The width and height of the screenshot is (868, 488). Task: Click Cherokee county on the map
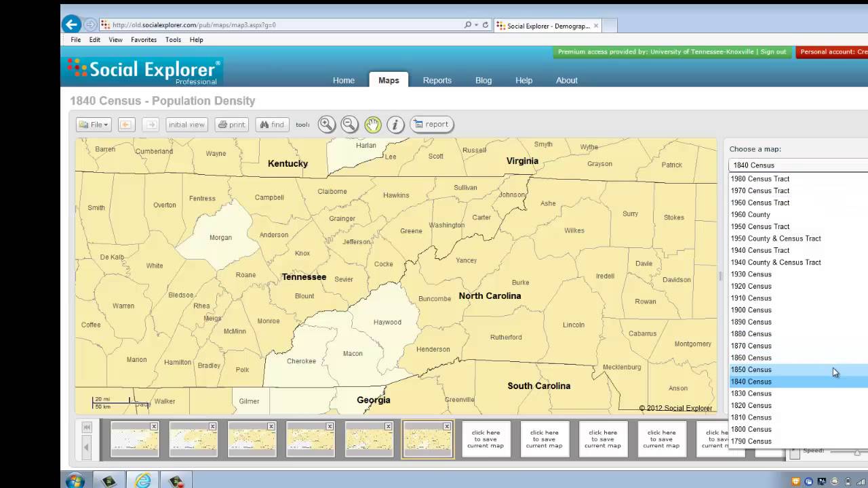pos(301,361)
